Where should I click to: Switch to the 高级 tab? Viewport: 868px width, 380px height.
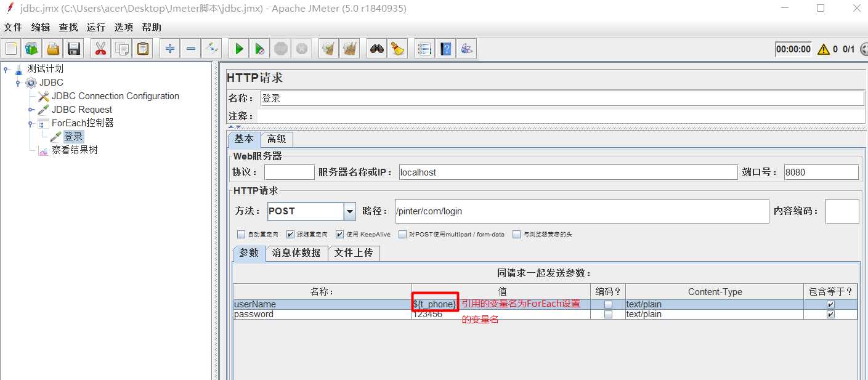277,139
